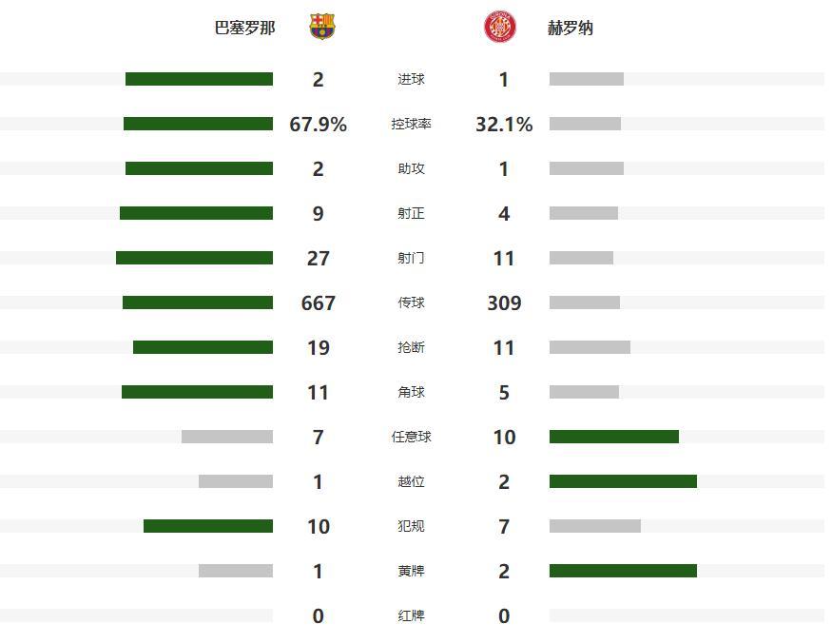This screenshot has width=832, height=644.
Task: Click the 进球 stat label
Action: [411, 80]
